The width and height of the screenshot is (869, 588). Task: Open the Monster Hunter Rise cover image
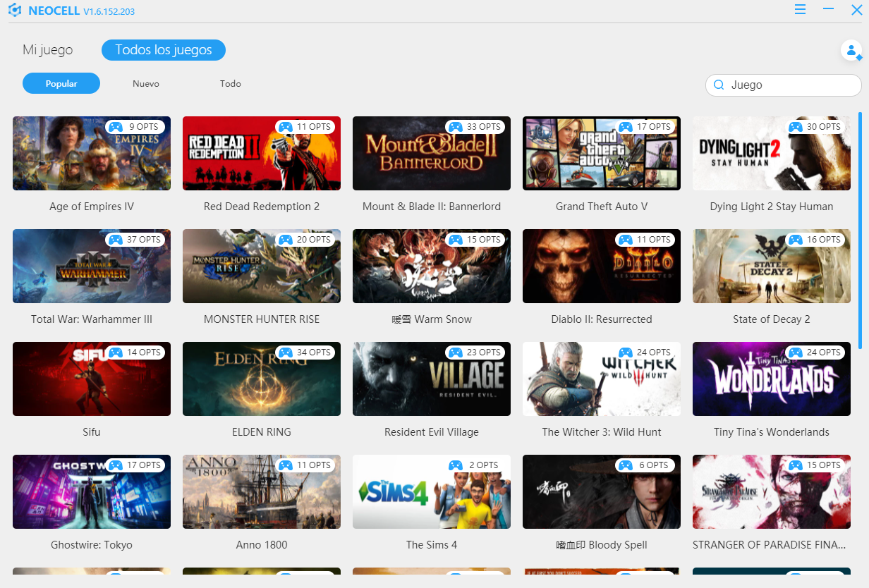click(262, 267)
